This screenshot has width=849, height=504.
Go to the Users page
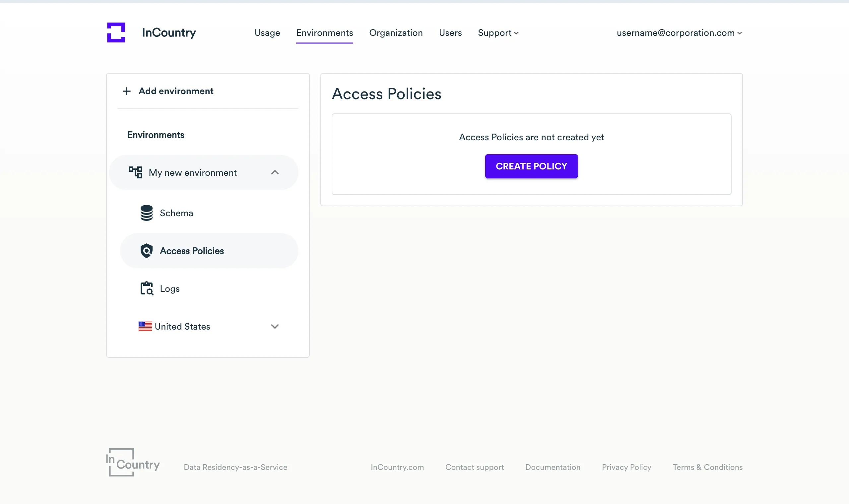click(450, 32)
